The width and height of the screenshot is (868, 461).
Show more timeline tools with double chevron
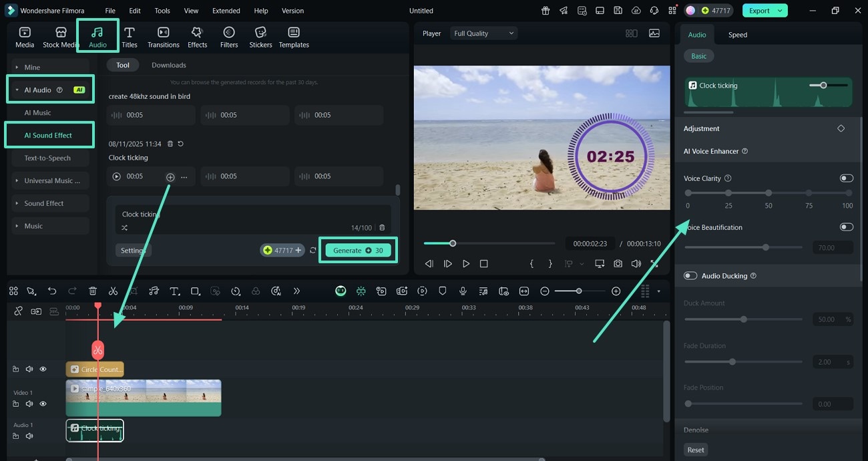pyautogui.click(x=296, y=291)
